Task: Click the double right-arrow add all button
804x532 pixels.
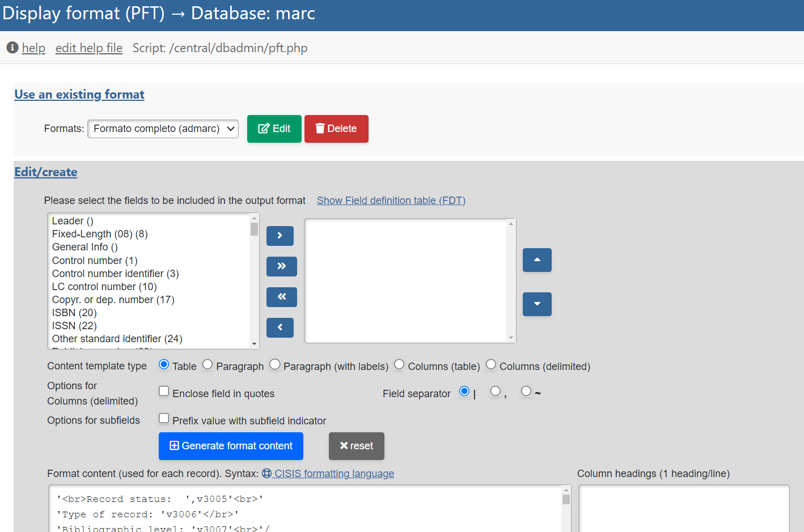Action: tap(281, 266)
